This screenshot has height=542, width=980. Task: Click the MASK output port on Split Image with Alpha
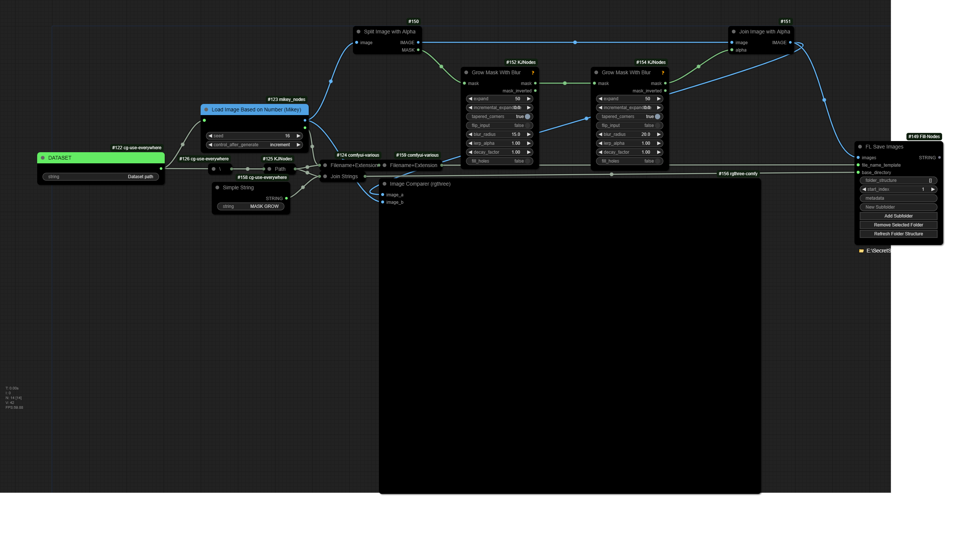(418, 50)
